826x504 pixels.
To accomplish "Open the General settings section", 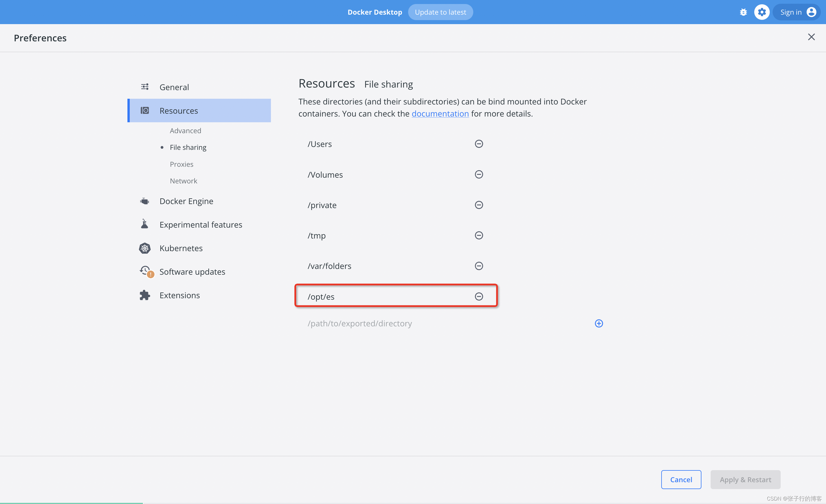I will coord(199,87).
